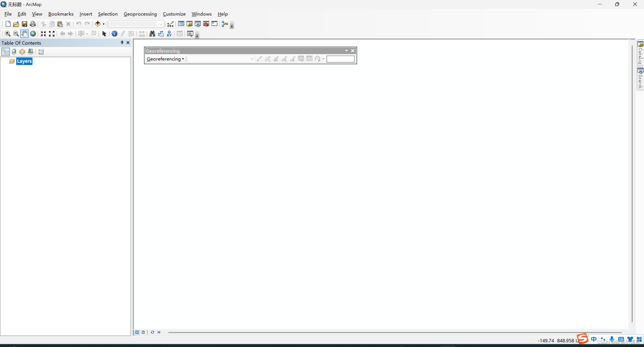Viewport: 644px width, 347px height.
Task: Refresh the map display
Action: click(x=152, y=332)
